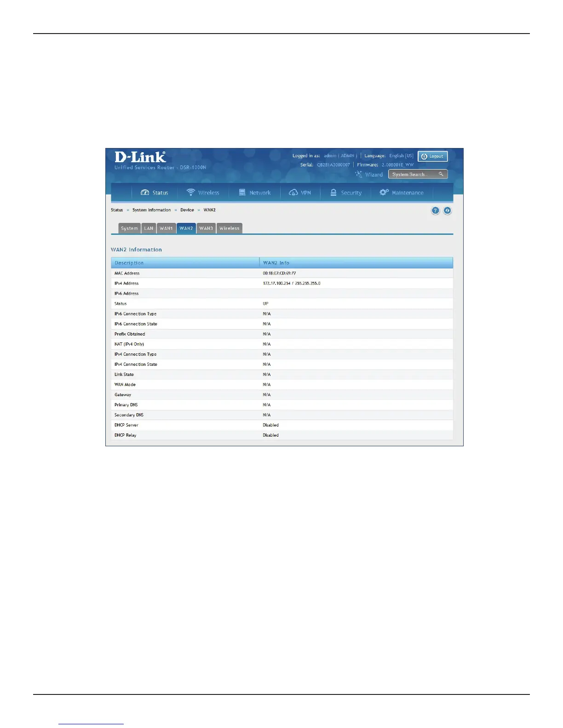Screen dimensions: 563x728
Task: Click Disabled value in DHCP Relay row
Action: (x=271, y=435)
